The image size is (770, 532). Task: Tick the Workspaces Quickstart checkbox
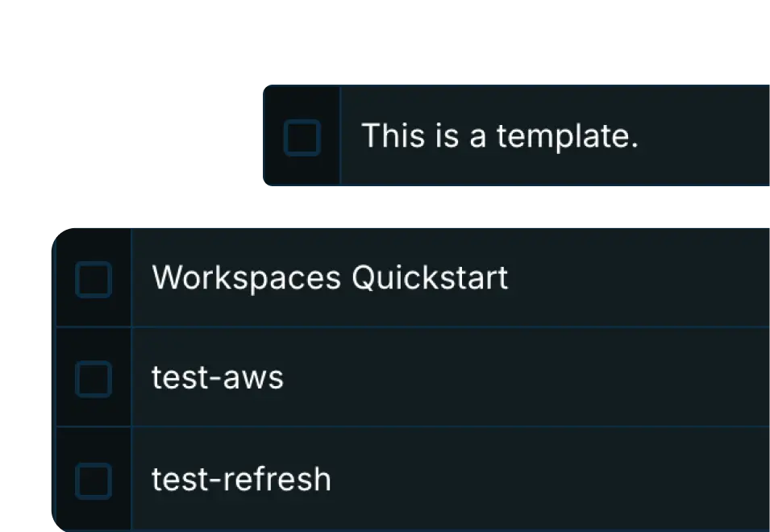coord(94,280)
